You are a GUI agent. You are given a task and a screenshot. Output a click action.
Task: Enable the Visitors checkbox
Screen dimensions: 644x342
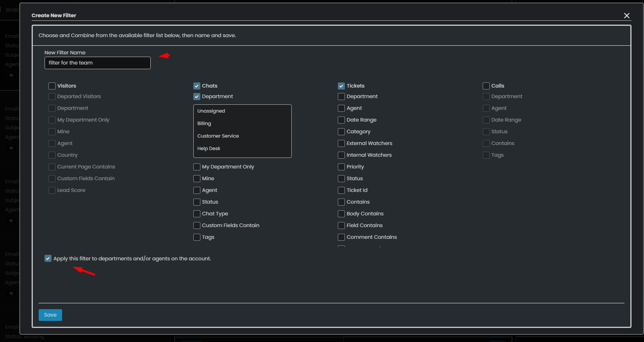tap(52, 86)
